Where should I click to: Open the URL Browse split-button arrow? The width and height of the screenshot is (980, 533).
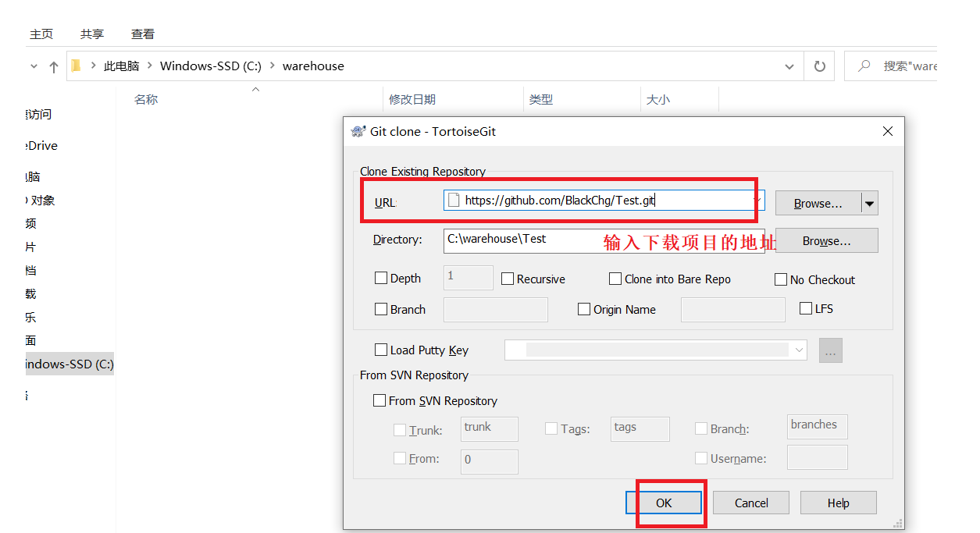click(x=870, y=203)
